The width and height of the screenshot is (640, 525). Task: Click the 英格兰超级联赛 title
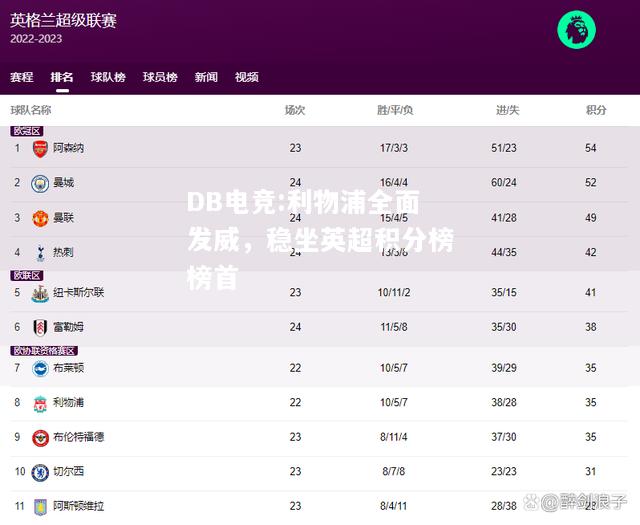point(63,20)
